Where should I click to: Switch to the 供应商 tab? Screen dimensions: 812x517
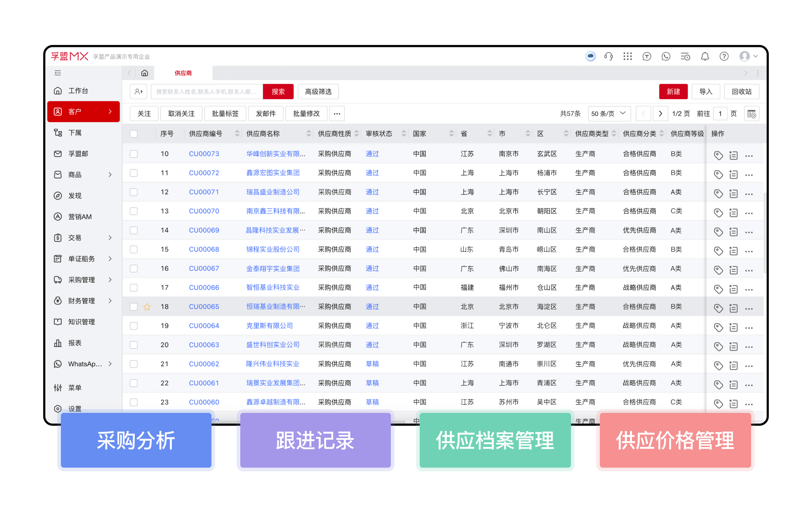point(183,73)
